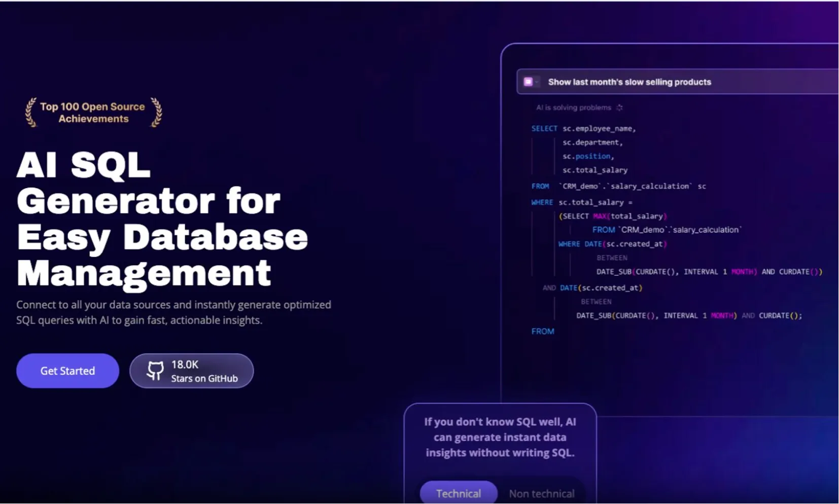Click the purple database icon in prompt bar
The width and height of the screenshot is (839, 504).
tap(528, 82)
